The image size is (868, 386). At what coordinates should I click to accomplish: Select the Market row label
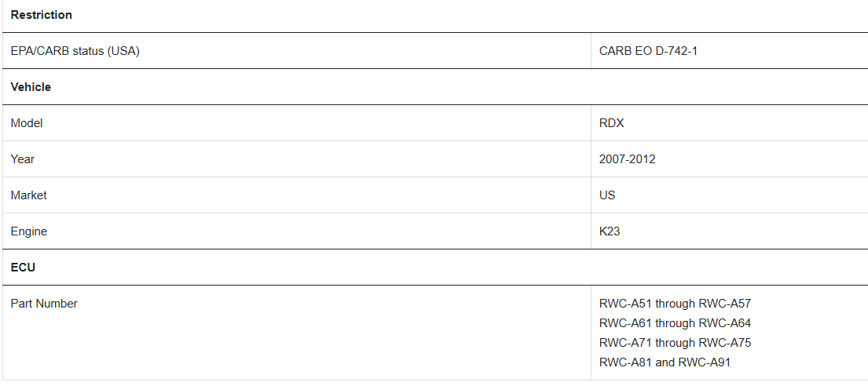click(x=29, y=195)
